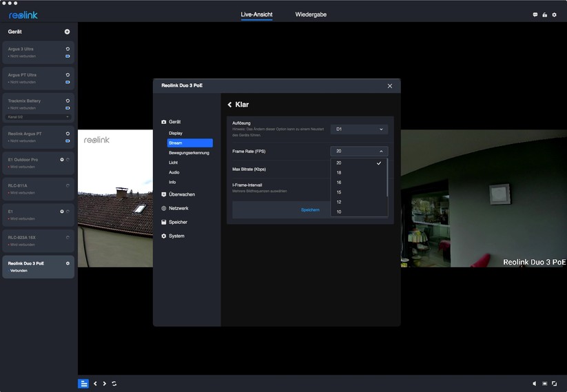Click the FPS dropdown list scrollbar
Screen dimensions: 567x392
[x=387, y=177]
